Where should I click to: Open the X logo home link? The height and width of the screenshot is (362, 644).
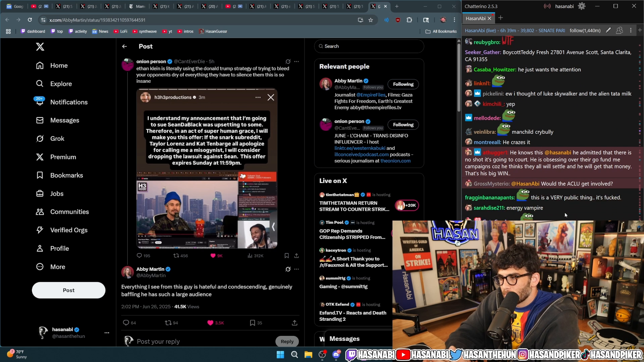(40, 47)
